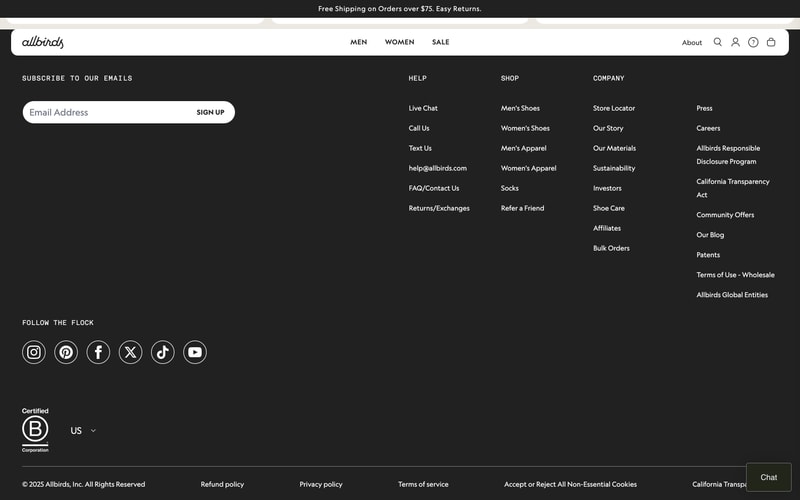Open Community Offers link
This screenshot has width=800, height=500.
click(725, 215)
